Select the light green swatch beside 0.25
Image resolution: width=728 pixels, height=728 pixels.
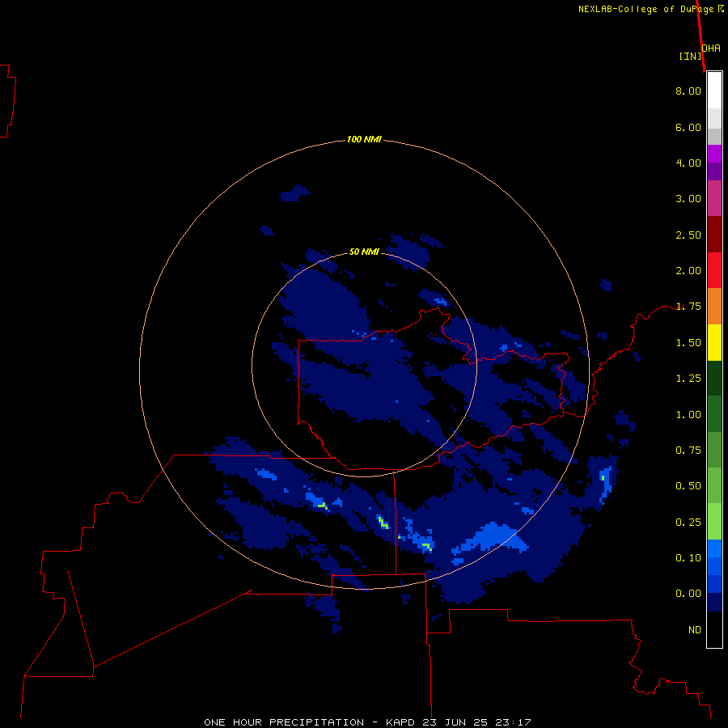tap(714, 522)
